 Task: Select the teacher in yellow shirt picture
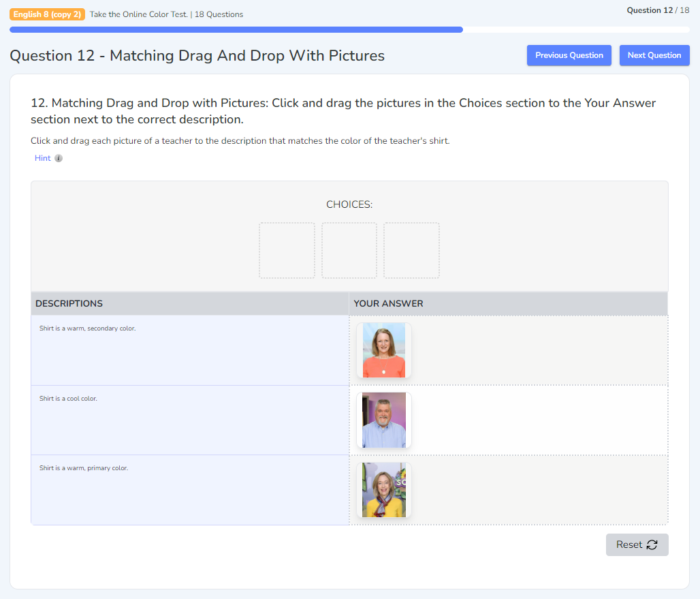(384, 490)
